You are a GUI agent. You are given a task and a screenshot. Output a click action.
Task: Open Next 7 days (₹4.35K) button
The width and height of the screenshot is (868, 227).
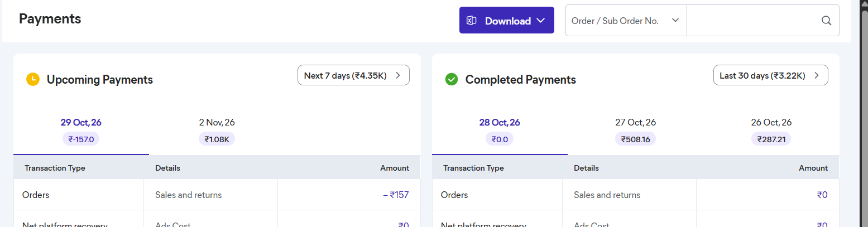[353, 75]
